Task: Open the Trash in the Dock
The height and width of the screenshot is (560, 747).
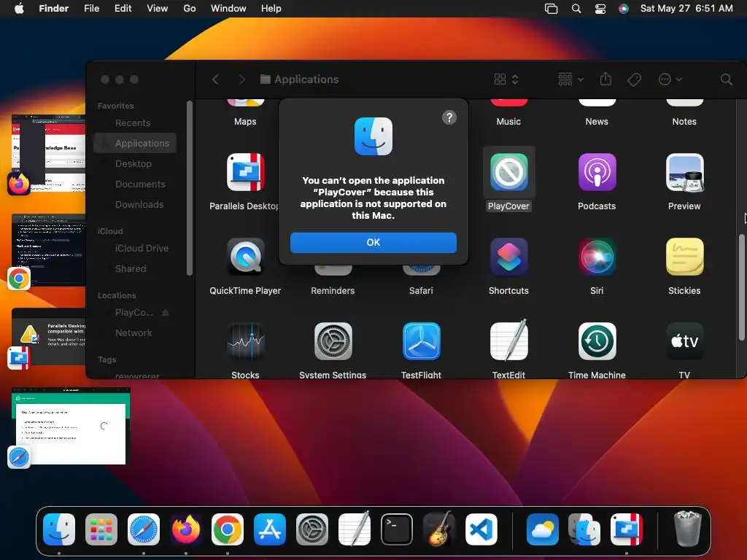Action: click(687, 529)
